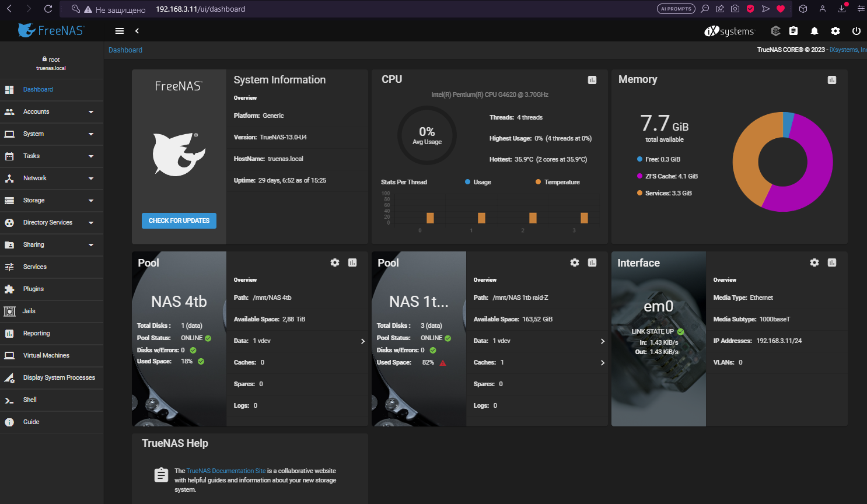Open Plugins in the sidebar
Screen dimensions: 867x504
[x=52, y=289]
